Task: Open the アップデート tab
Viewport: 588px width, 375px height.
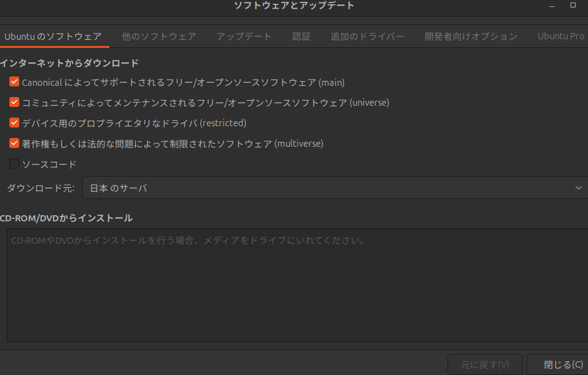Action: pos(244,37)
